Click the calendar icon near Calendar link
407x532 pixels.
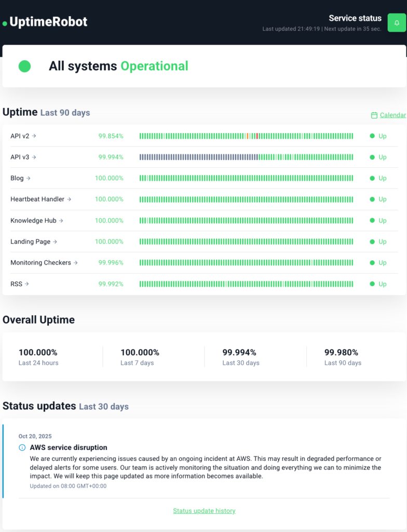373,115
